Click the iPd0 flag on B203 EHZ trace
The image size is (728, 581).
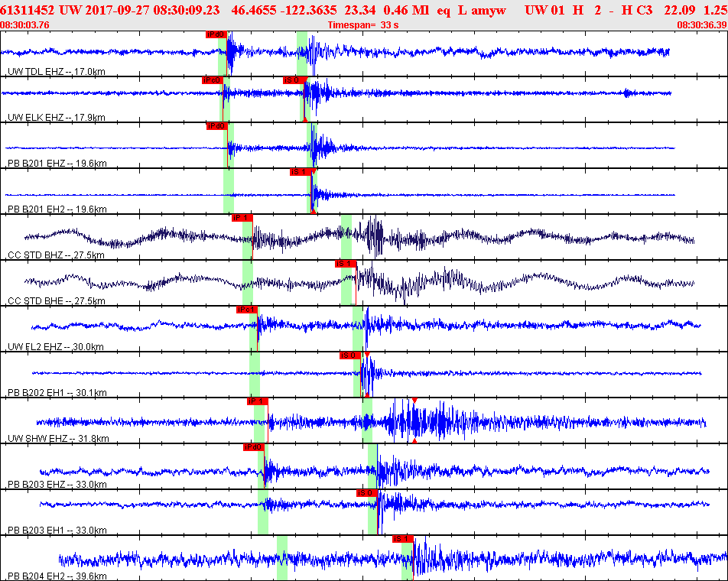click(x=254, y=447)
